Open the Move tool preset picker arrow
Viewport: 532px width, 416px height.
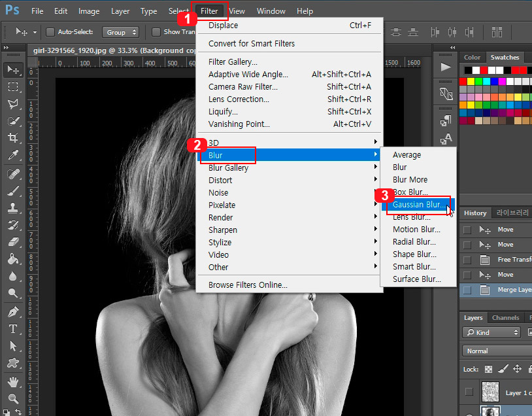pyautogui.click(x=35, y=33)
